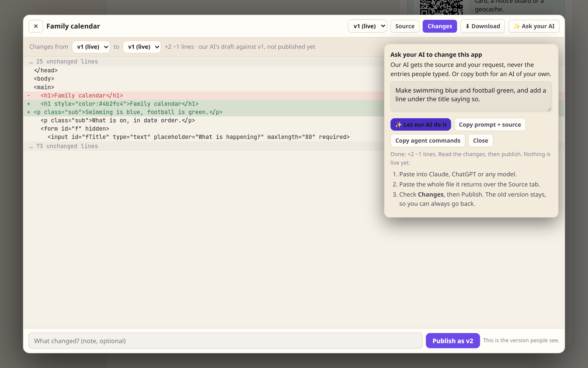Image resolution: width=588 pixels, height=368 pixels.
Task: Click Copy agent commands button
Action: point(428,140)
